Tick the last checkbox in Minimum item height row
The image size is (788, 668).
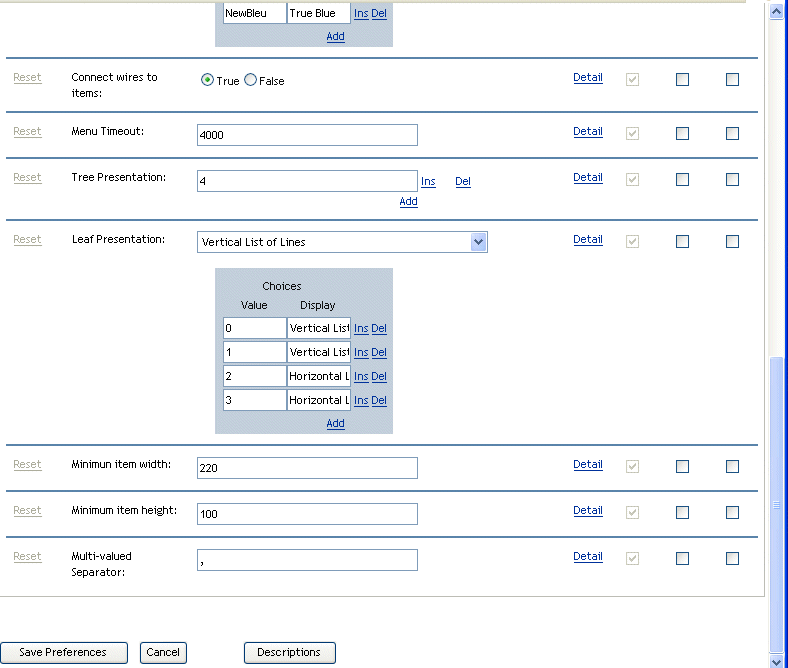pyautogui.click(x=732, y=513)
